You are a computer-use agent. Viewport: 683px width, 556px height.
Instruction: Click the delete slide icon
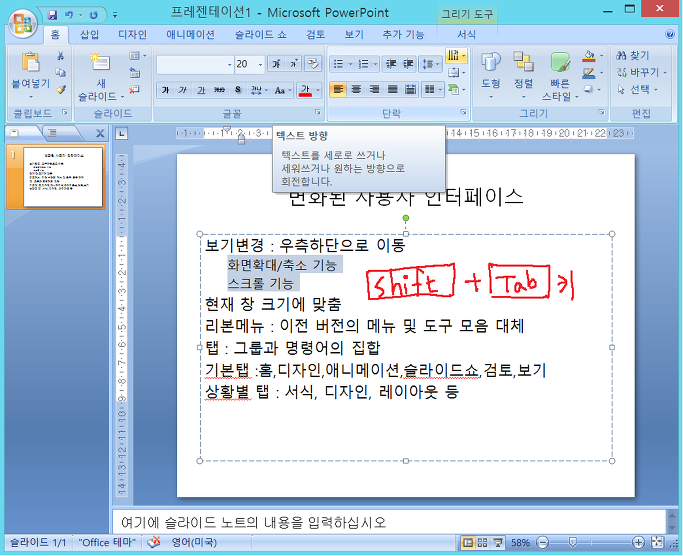point(135,89)
